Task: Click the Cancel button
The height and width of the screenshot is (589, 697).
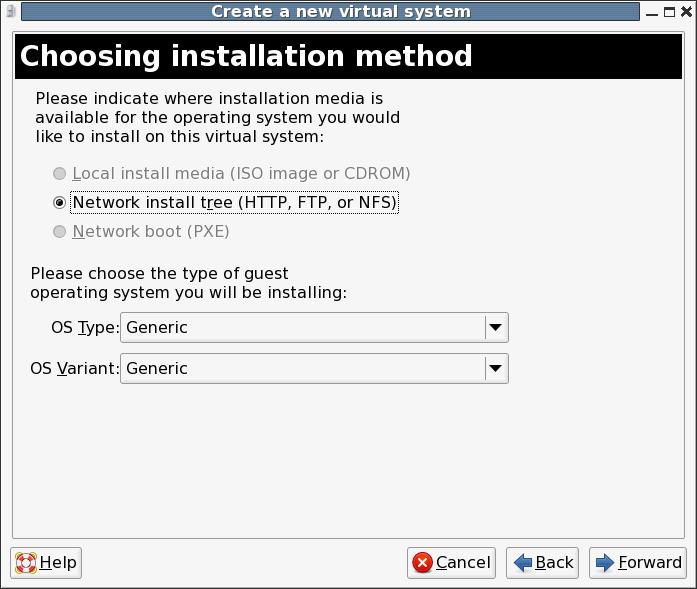Action: point(451,563)
